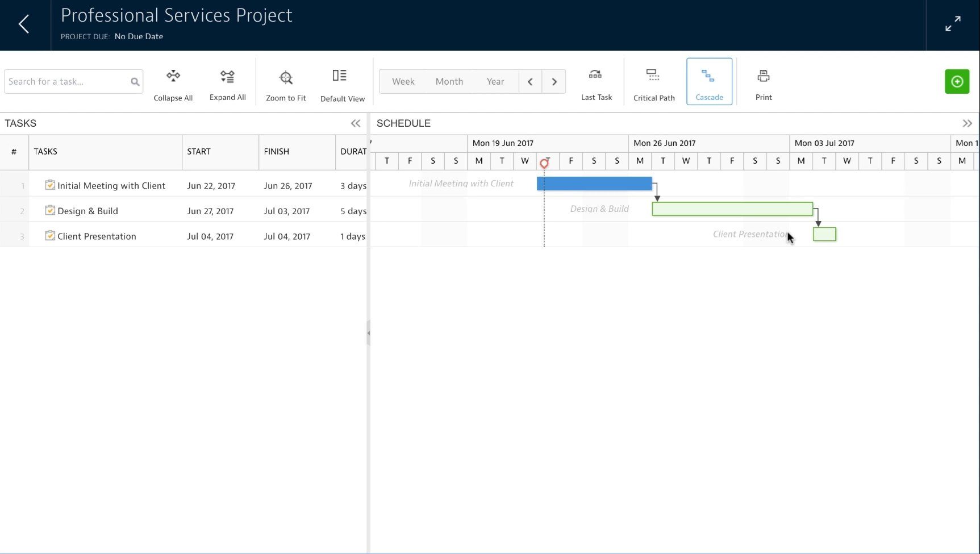
Task: Navigate to the next week with arrow
Action: coord(554,81)
